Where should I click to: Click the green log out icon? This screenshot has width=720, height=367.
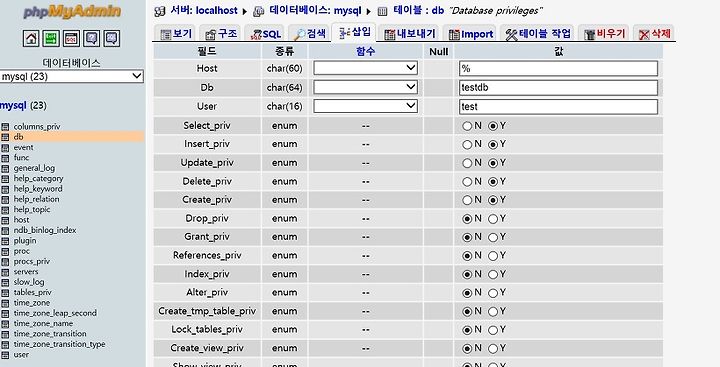[x=51, y=39]
